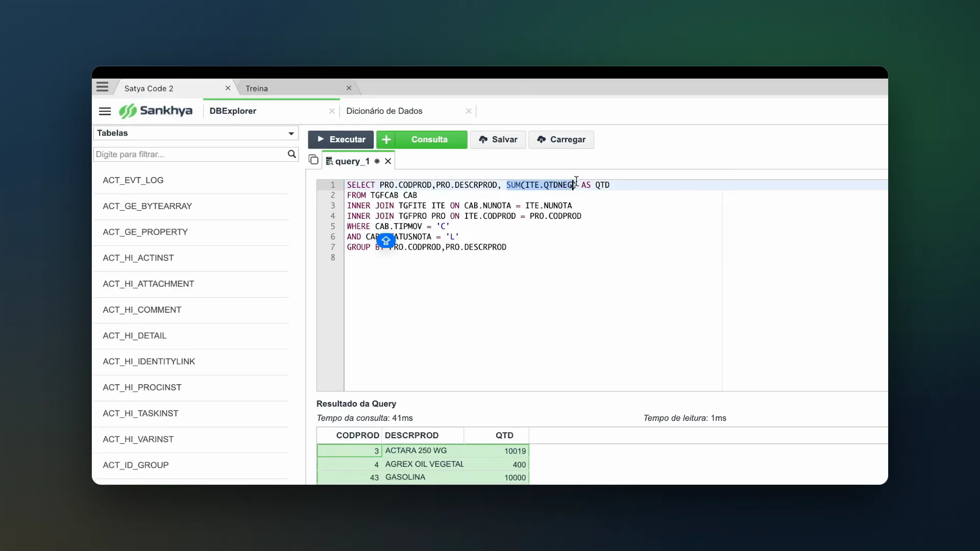
Task: Click the Sankhya logo
Action: click(156, 111)
